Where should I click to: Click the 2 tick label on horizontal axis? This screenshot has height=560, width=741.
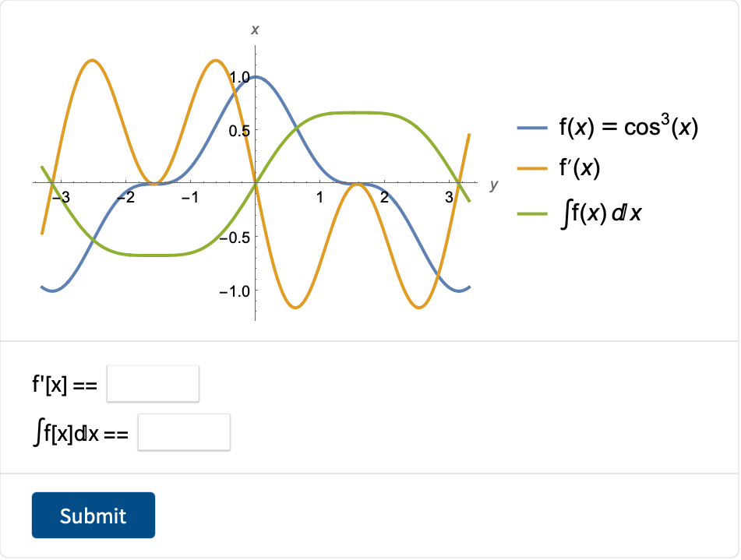tap(384, 197)
